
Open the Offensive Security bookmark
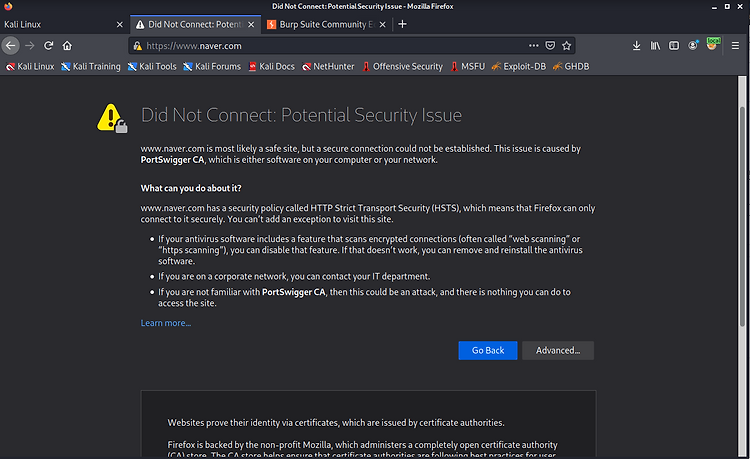[x=403, y=66]
